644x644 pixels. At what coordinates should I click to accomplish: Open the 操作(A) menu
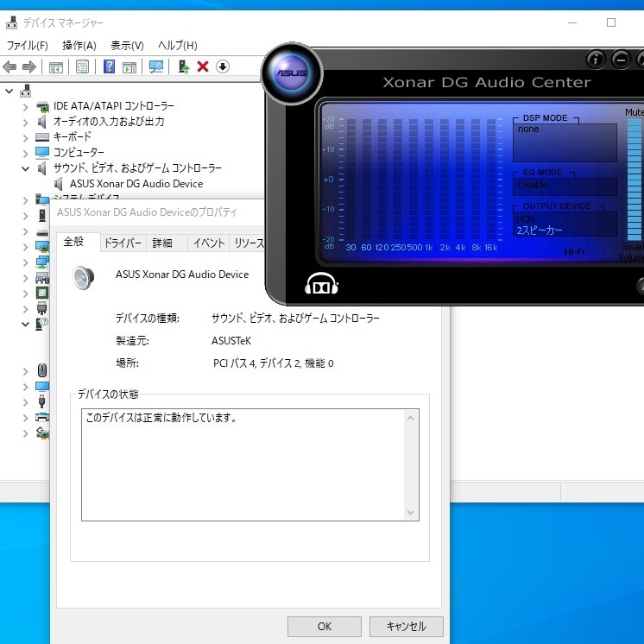79,45
